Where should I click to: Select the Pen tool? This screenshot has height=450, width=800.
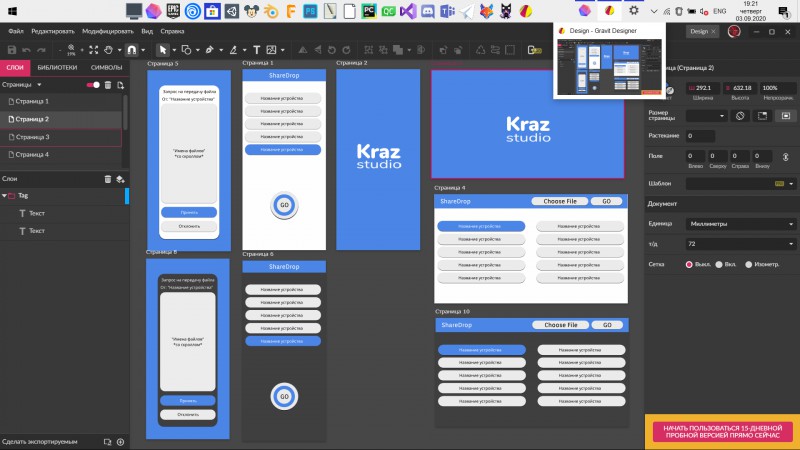tap(209, 50)
